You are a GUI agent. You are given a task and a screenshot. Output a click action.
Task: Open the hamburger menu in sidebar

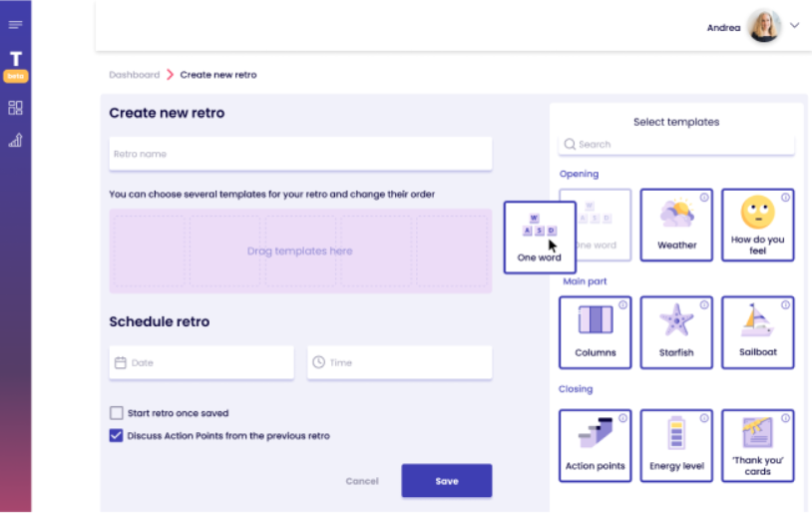pos(16,24)
